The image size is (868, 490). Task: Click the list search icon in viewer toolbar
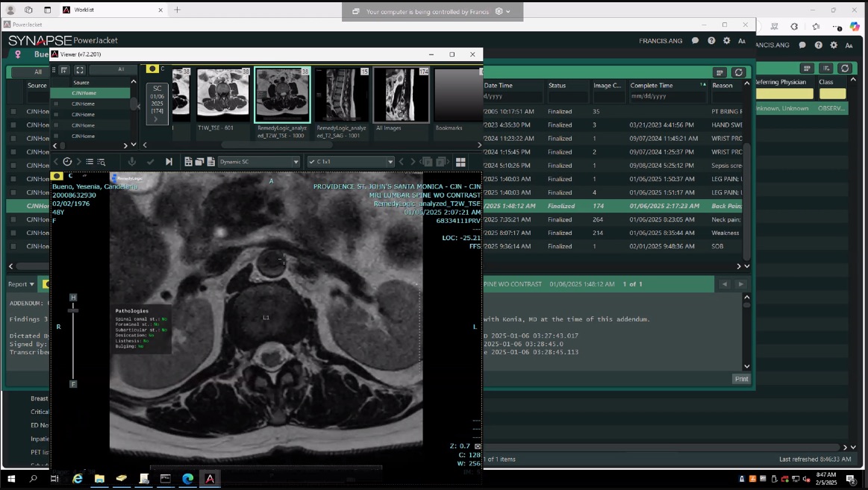click(x=102, y=162)
